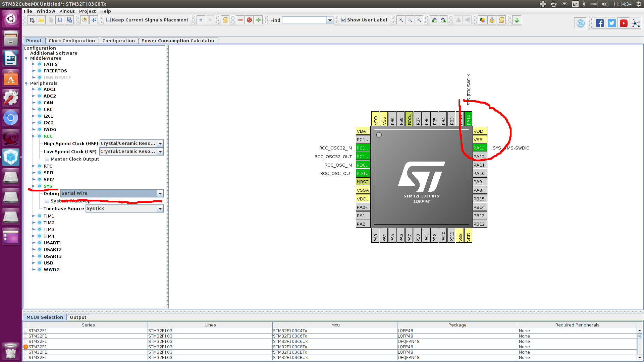Click the 10 years anniversary badge icon
The width and height of the screenshot is (644, 362).
point(581,23)
